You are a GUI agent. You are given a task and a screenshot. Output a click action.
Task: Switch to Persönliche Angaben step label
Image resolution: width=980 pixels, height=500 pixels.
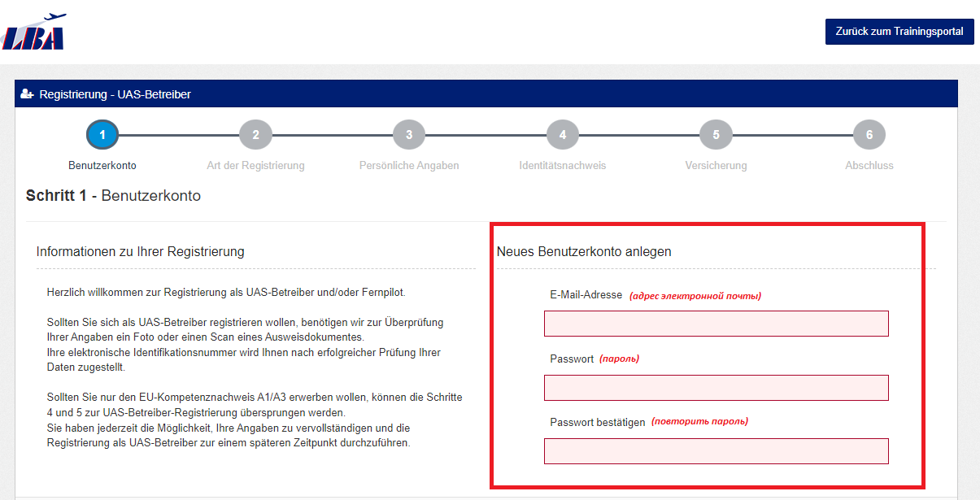point(409,166)
